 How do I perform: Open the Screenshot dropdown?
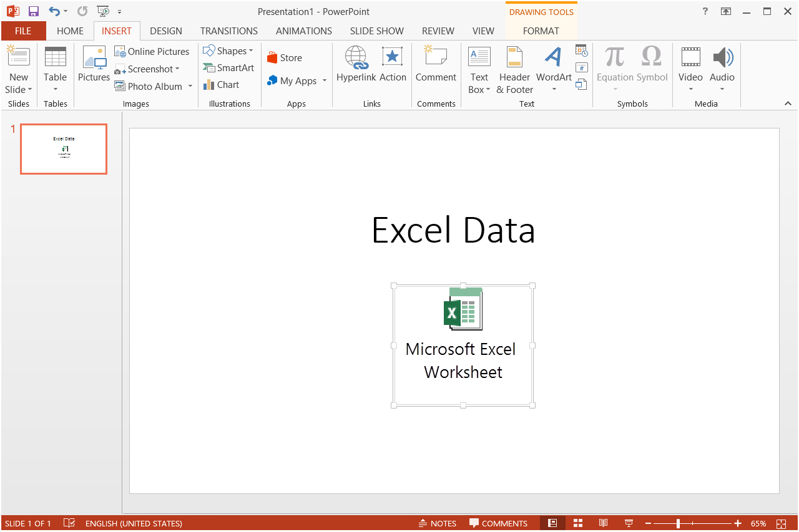(x=147, y=69)
